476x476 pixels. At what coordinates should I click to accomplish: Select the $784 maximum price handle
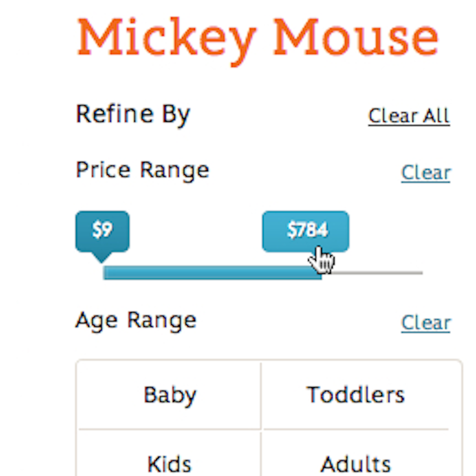pyautogui.click(x=306, y=231)
